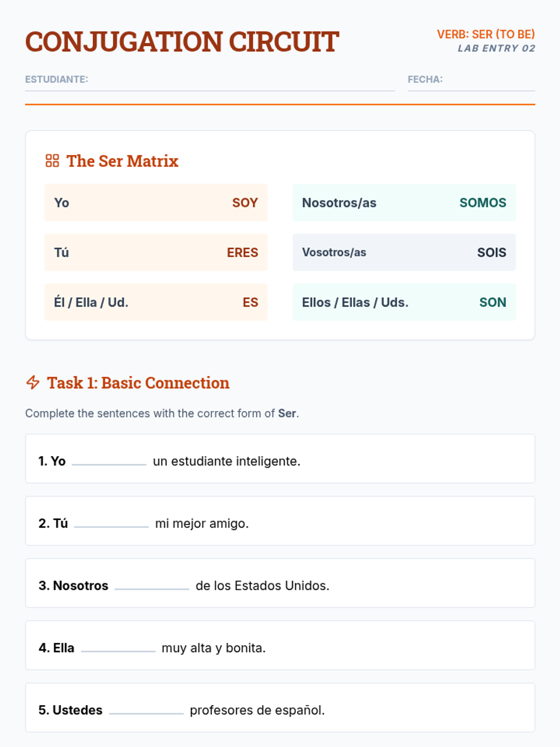
Task: Click the Ellos / Ellas / Uds. SON cell
Action: coord(404,302)
